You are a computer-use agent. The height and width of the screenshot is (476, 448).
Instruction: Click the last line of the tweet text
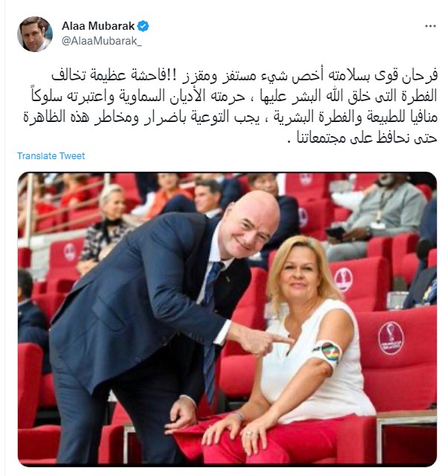pyautogui.click(x=362, y=138)
